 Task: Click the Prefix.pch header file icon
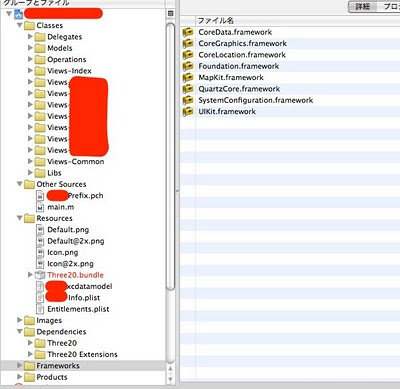[x=40, y=196]
